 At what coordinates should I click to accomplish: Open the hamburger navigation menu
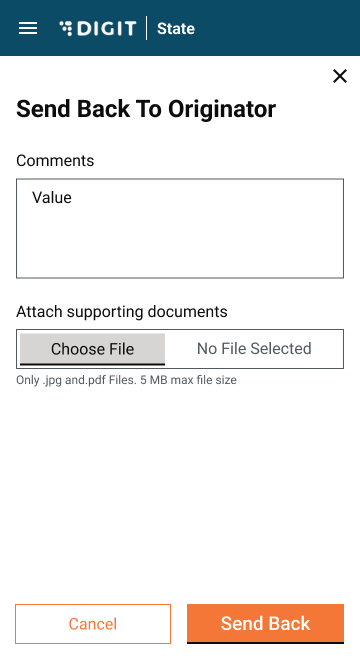click(x=28, y=28)
